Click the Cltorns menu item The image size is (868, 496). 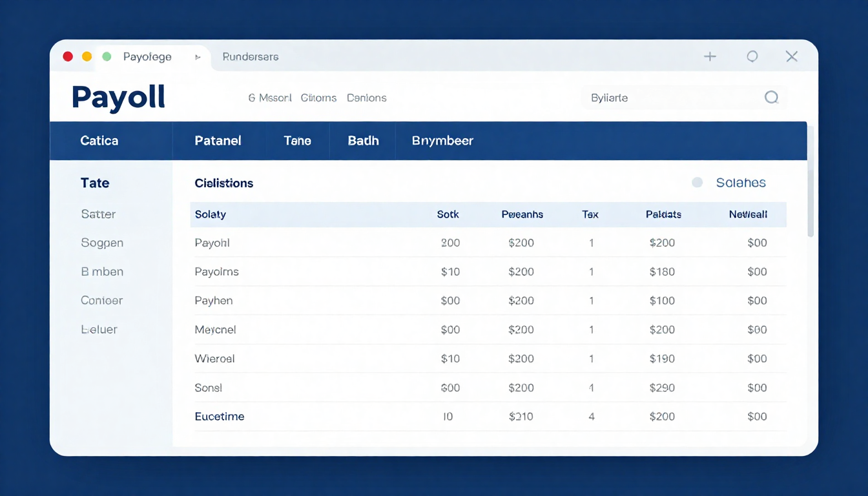[318, 98]
